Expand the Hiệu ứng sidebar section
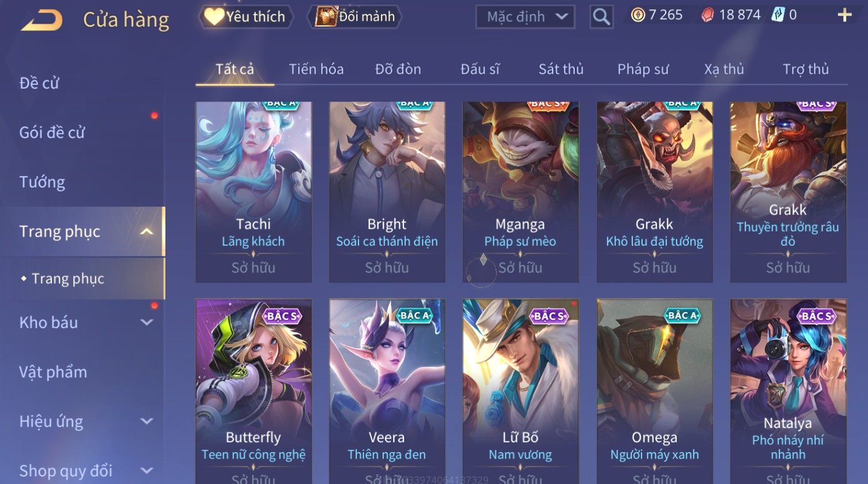Image resolution: width=868 pixels, height=484 pixels. [147, 422]
